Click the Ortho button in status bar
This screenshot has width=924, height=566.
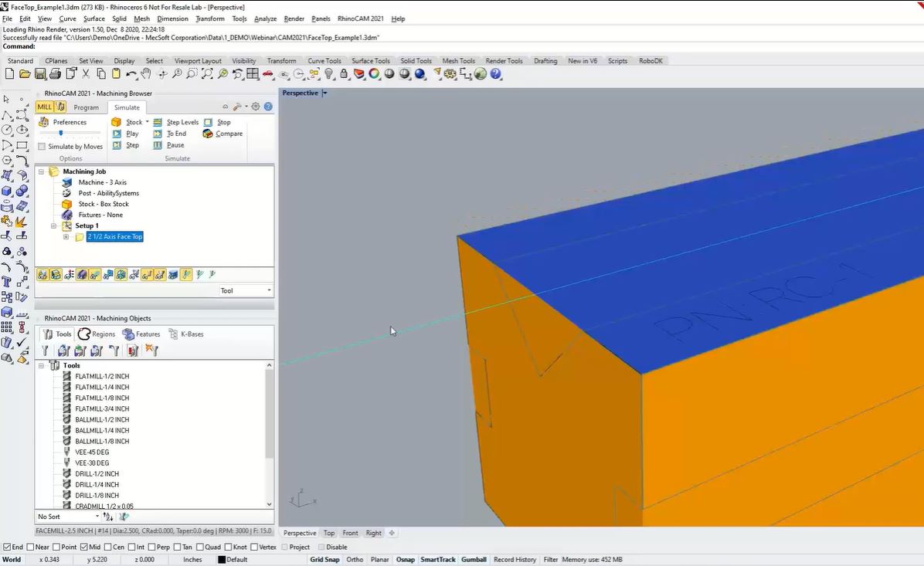(354, 559)
